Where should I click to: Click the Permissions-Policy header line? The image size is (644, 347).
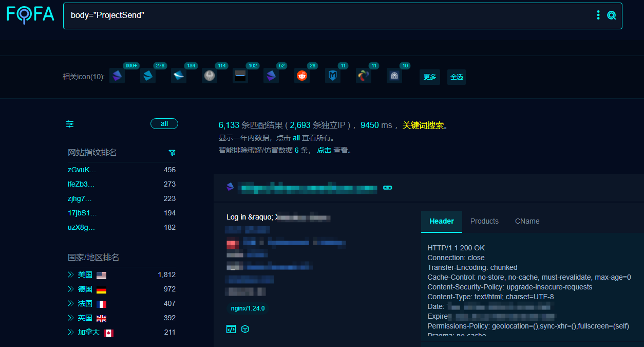tap(528, 326)
